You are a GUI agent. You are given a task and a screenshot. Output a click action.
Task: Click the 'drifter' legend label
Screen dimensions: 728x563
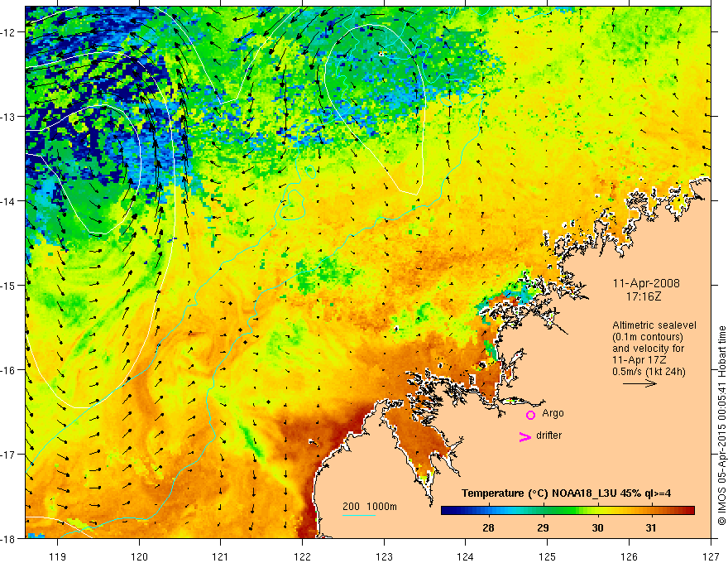[548, 435]
